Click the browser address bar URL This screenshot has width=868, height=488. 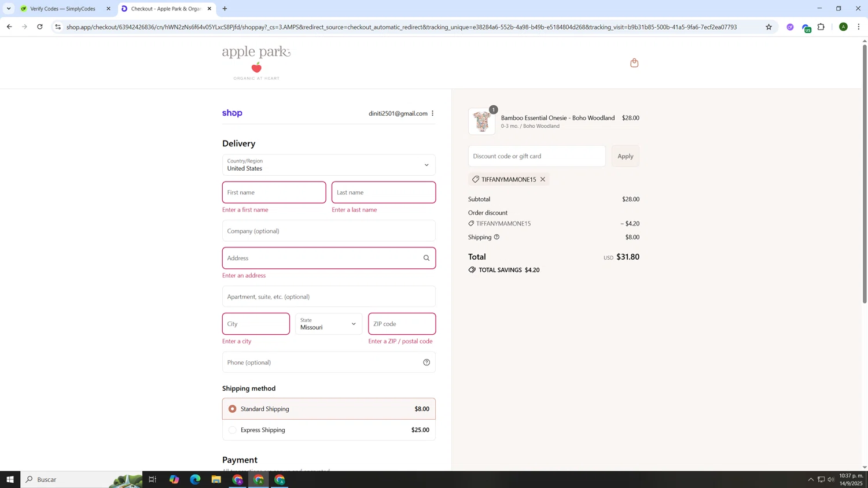pos(401,27)
